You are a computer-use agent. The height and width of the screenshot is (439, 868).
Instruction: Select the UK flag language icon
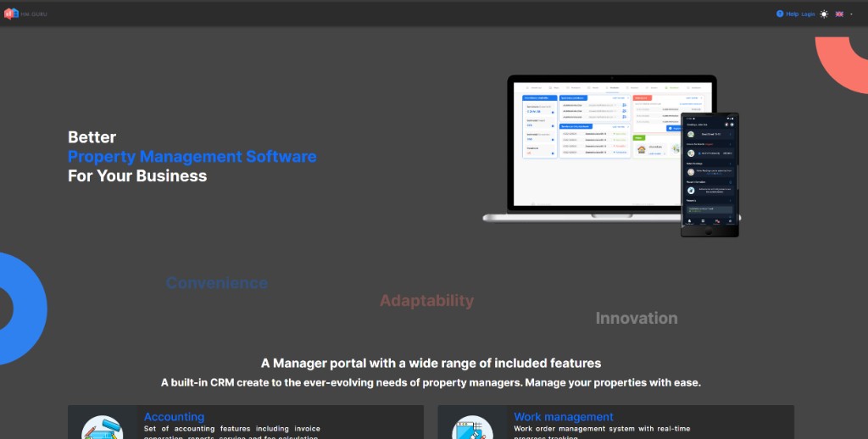(839, 14)
